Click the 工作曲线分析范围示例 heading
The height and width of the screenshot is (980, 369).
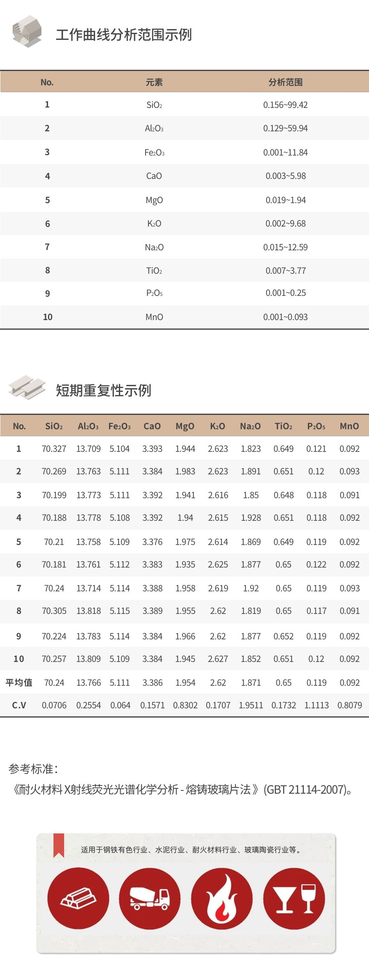pyautogui.click(x=124, y=35)
